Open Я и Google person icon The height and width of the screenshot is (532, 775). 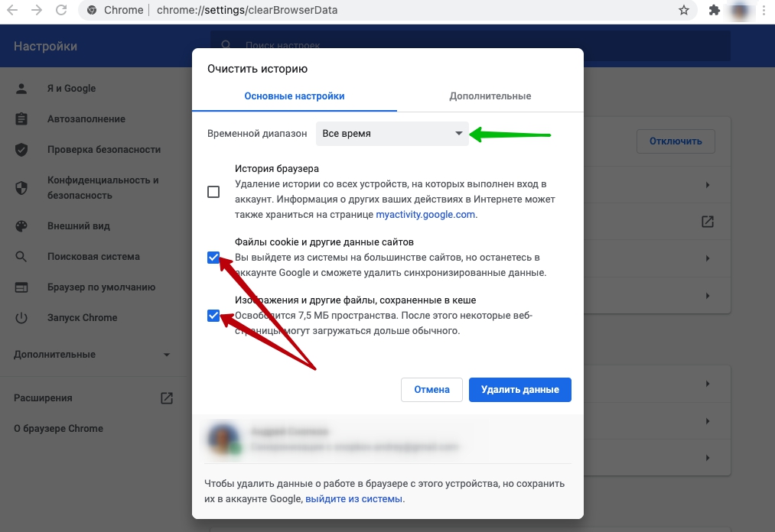point(21,89)
